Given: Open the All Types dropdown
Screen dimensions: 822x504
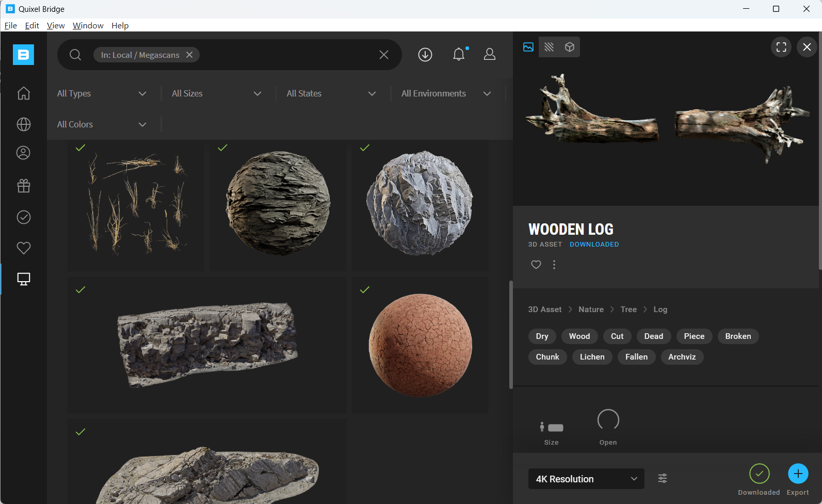Looking at the screenshot, I should (102, 93).
